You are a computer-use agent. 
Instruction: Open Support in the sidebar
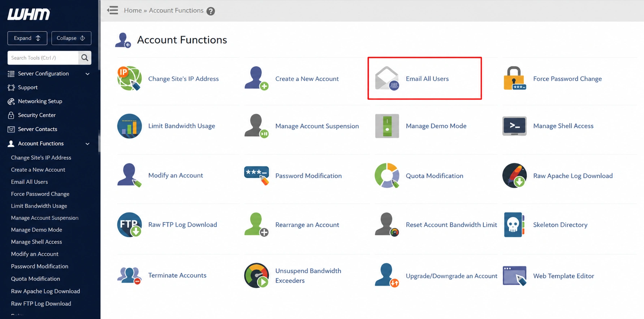coord(28,88)
